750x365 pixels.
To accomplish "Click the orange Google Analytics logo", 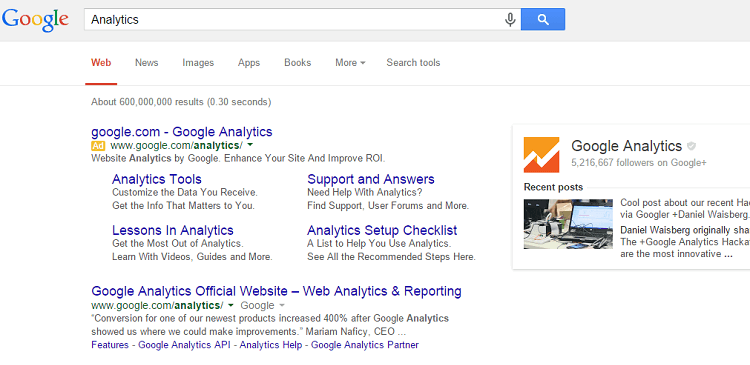I will point(541,155).
